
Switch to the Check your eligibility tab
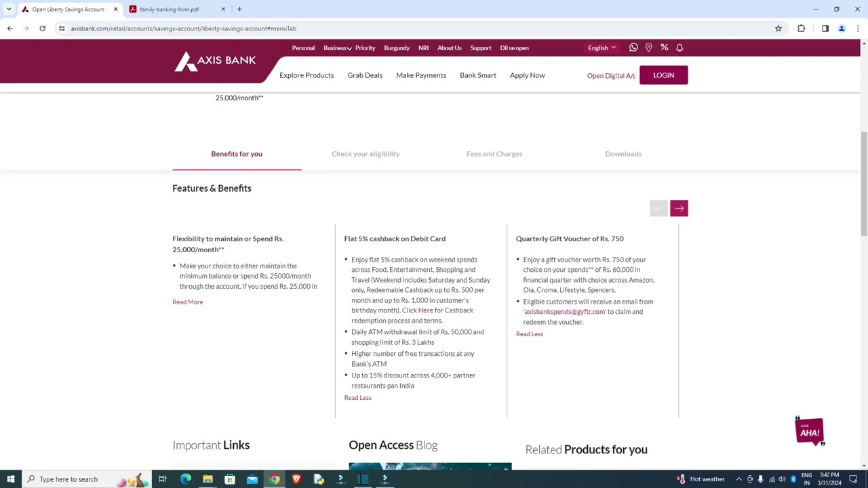tap(366, 154)
